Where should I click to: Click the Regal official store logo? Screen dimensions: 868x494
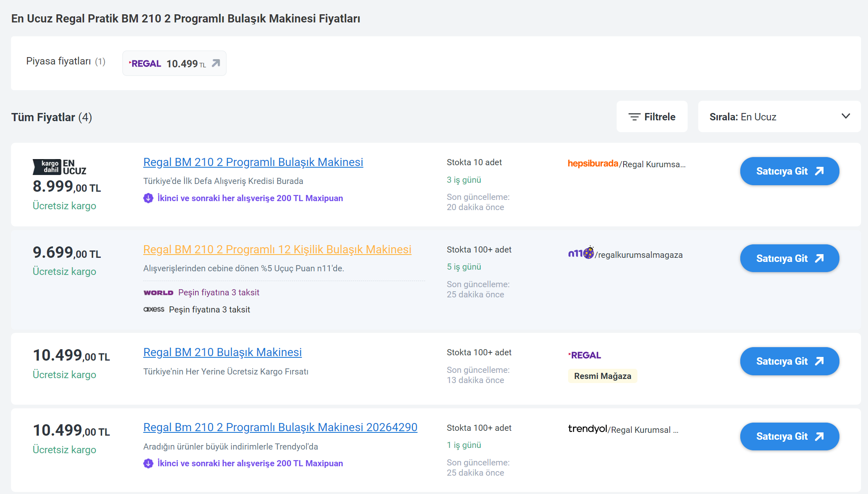pos(584,355)
